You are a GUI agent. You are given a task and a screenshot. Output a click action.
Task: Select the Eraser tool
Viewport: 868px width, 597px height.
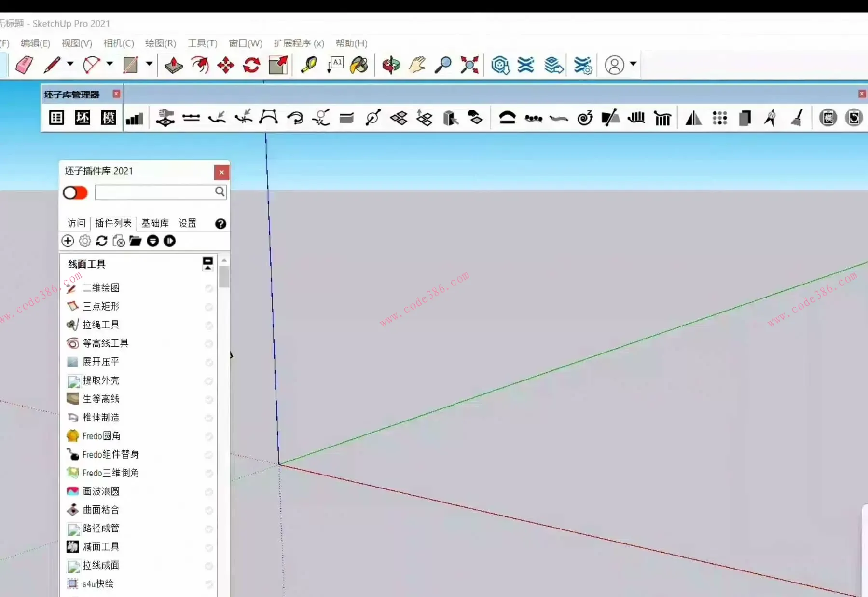click(x=24, y=65)
